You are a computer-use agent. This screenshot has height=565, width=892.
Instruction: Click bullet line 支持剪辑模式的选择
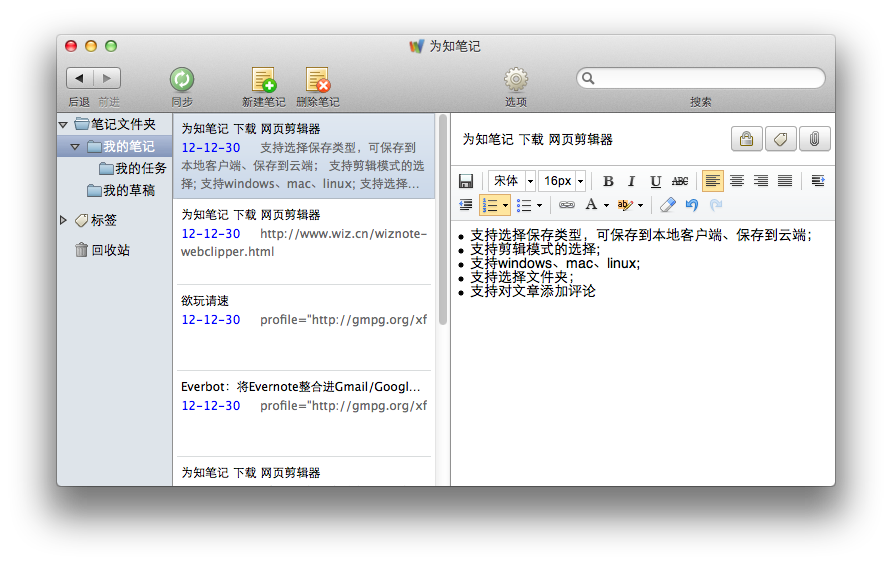(x=535, y=249)
